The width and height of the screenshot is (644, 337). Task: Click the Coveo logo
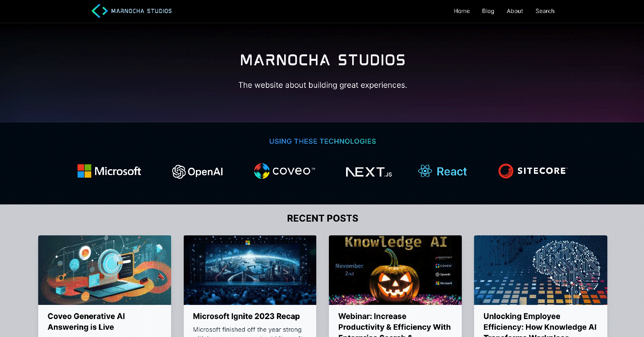pyautogui.click(x=285, y=171)
